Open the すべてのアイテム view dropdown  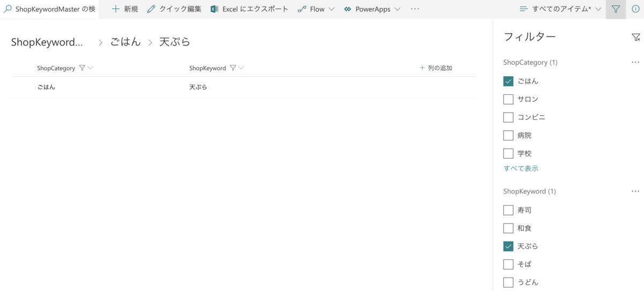pyautogui.click(x=560, y=9)
